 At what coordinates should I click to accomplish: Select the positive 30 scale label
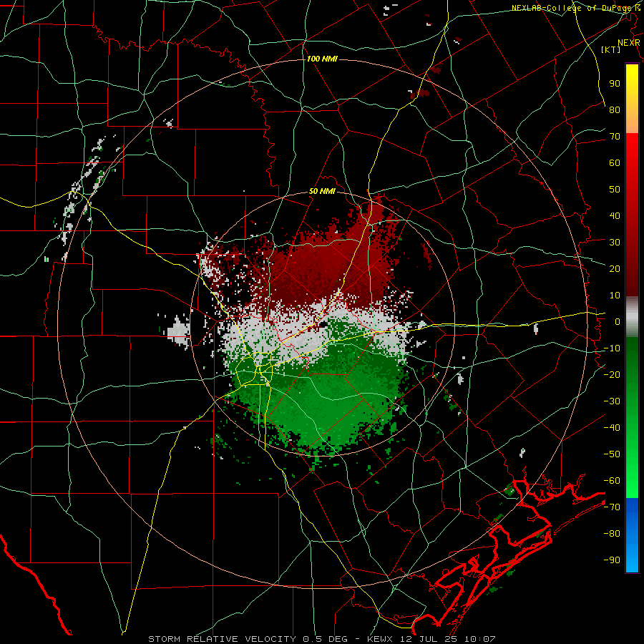(x=615, y=243)
